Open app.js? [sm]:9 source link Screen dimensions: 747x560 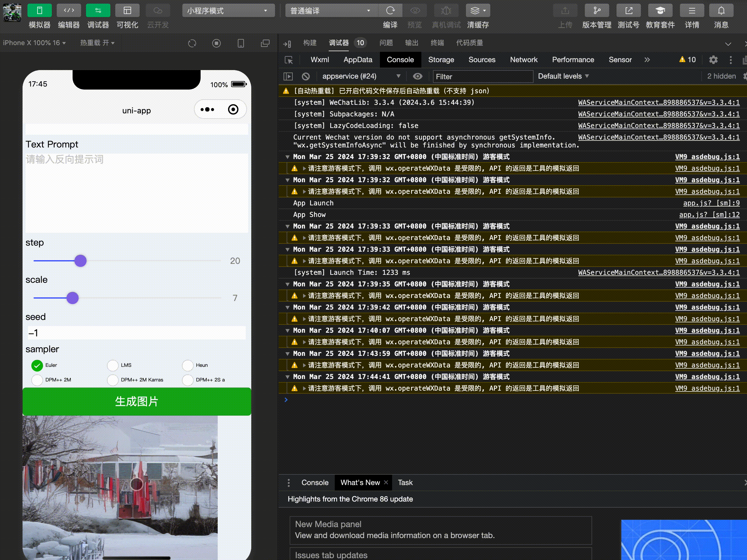click(x=711, y=203)
